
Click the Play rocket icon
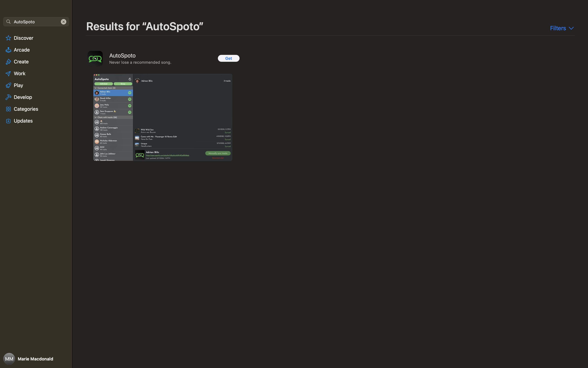tap(9, 85)
